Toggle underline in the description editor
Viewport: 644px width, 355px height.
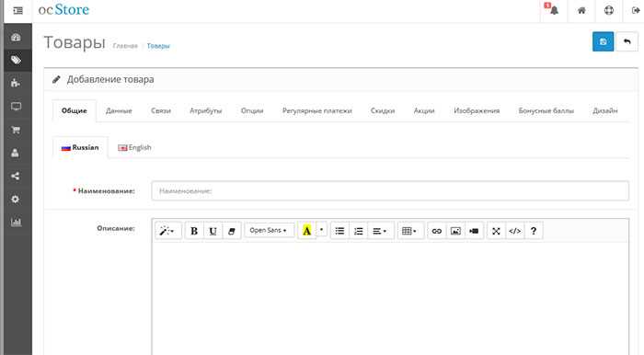(213, 231)
